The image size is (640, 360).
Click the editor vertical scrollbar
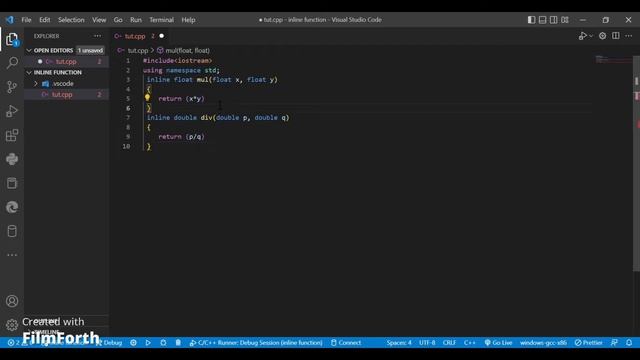(636, 163)
